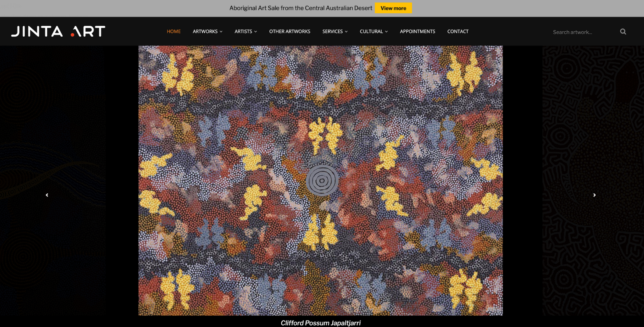Image resolution: width=644 pixels, height=327 pixels.
Task: Navigate to APPOINTMENTS
Action: [417, 31]
